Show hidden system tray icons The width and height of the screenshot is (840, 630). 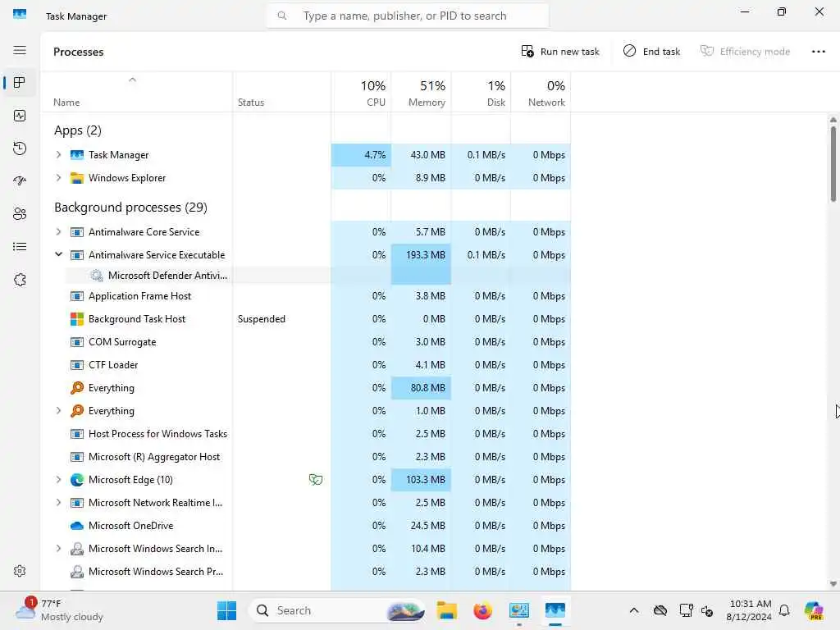click(x=634, y=610)
